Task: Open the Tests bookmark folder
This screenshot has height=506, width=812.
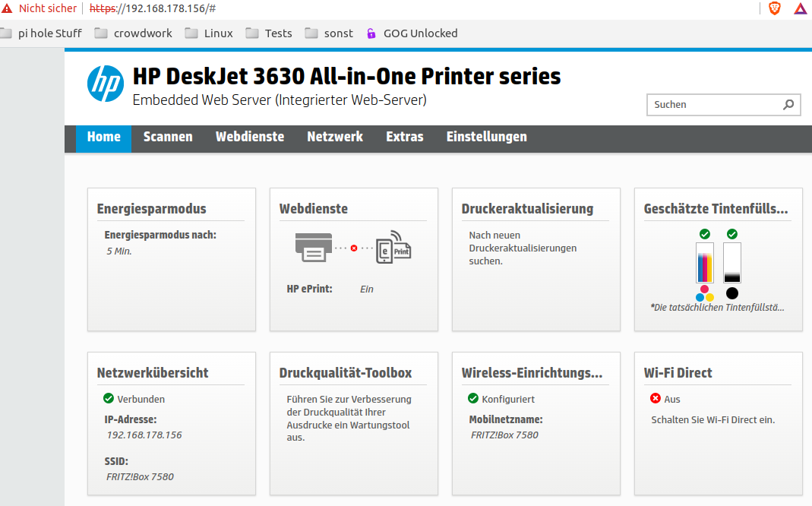Action: (270, 33)
